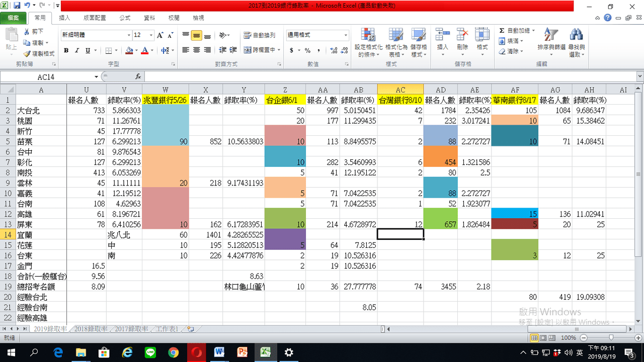Toggle italic formatting
The height and width of the screenshot is (362, 644).
pos(76,50)
